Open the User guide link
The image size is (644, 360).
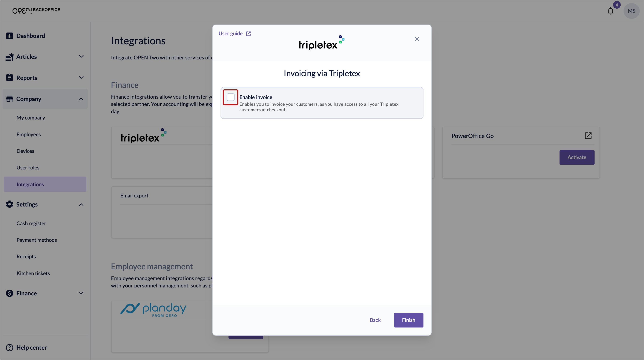point(230,34)
